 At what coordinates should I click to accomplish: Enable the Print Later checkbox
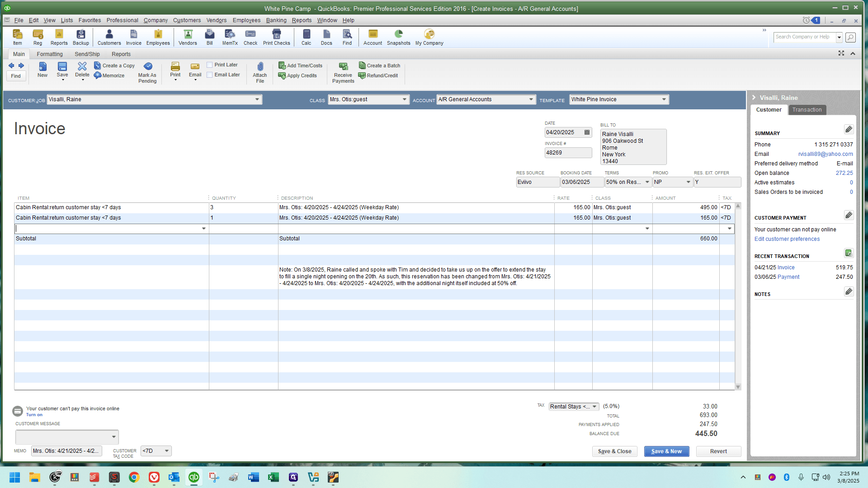click(x=210, y=65)
